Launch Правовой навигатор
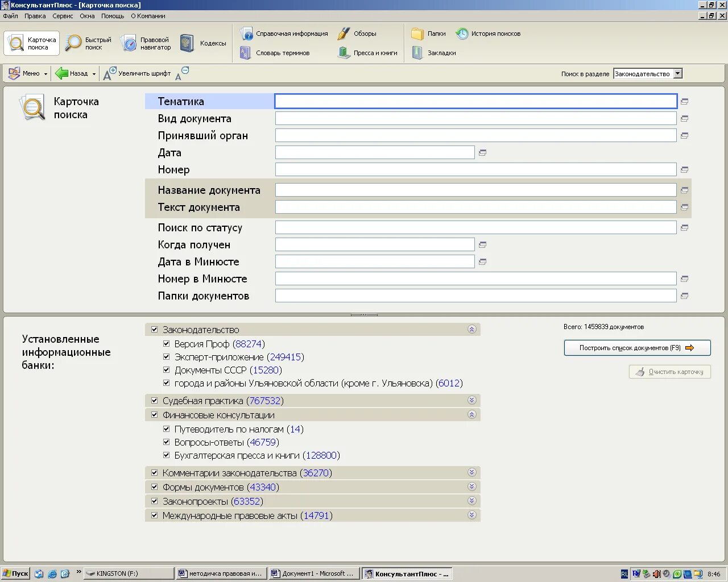This screenshot has width=728, height=582. (146, 43)
